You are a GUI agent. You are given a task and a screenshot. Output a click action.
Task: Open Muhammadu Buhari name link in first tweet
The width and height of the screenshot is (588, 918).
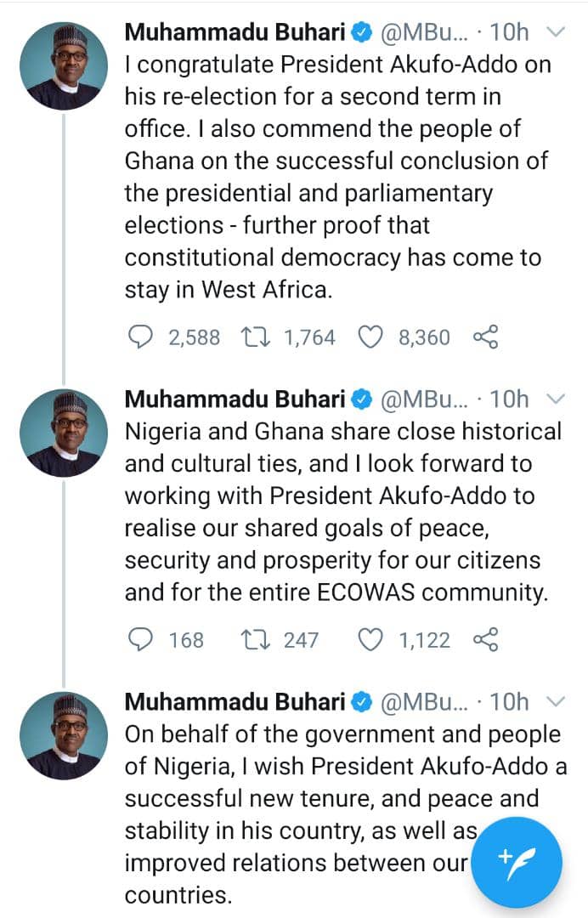pos(235,32)
